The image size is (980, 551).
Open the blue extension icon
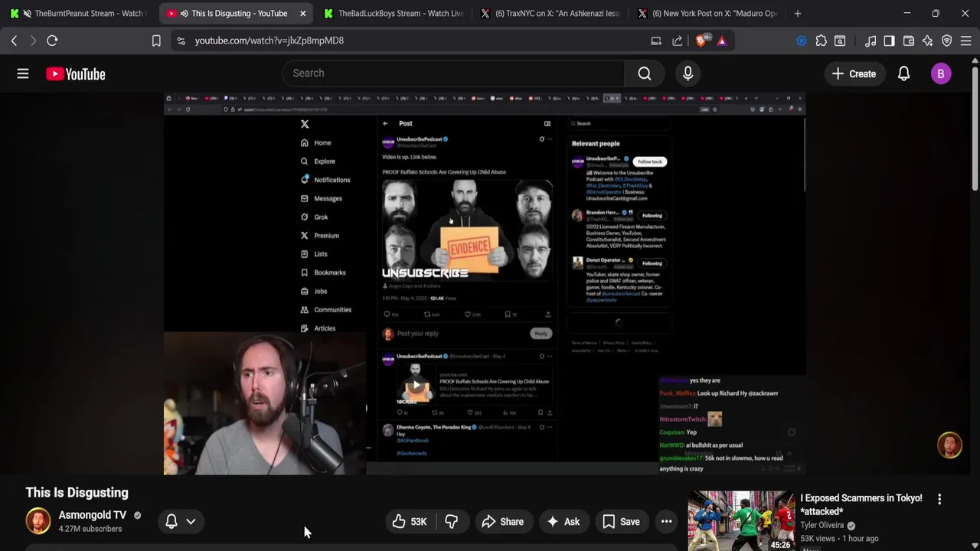click(x=802, y=41)
